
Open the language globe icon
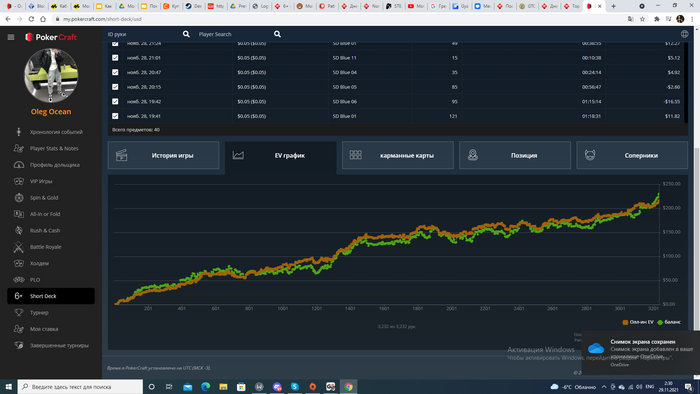[x=684, y=34]
